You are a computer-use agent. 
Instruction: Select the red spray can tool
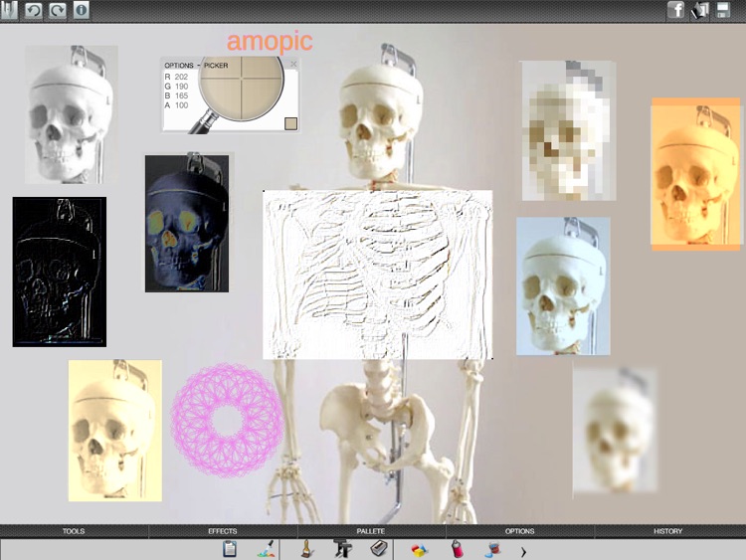457,549
